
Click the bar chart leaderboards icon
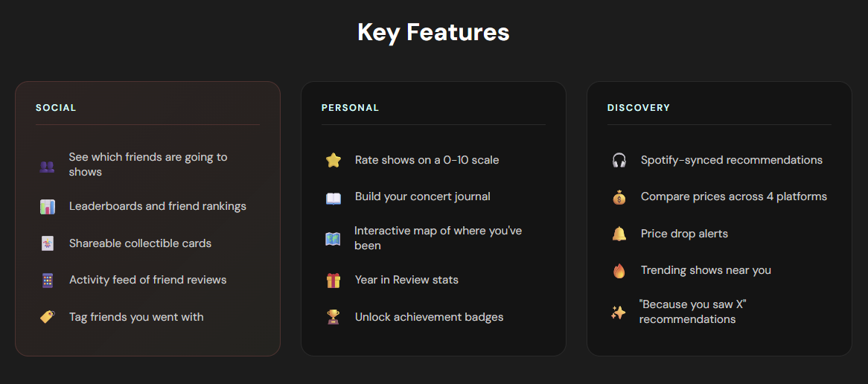[x=48, y=207]
